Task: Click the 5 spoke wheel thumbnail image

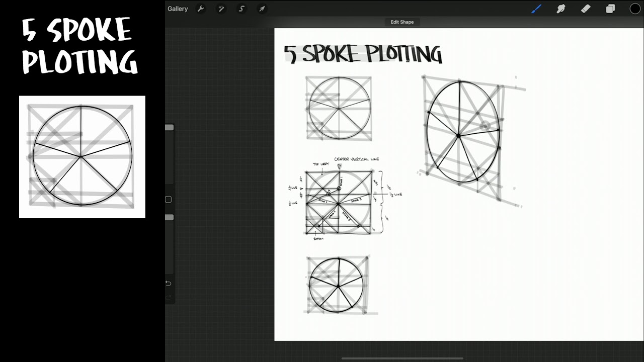Action: pos(82,157)
